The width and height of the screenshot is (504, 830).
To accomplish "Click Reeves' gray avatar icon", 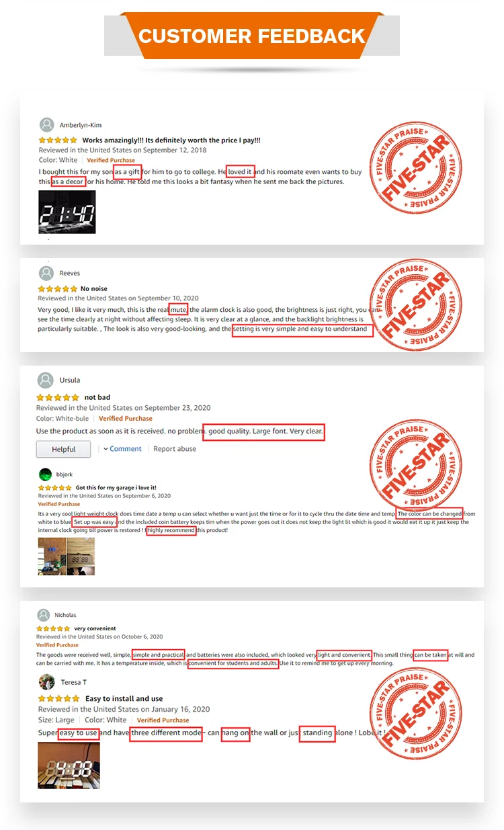I will click(x=46, y=273).
